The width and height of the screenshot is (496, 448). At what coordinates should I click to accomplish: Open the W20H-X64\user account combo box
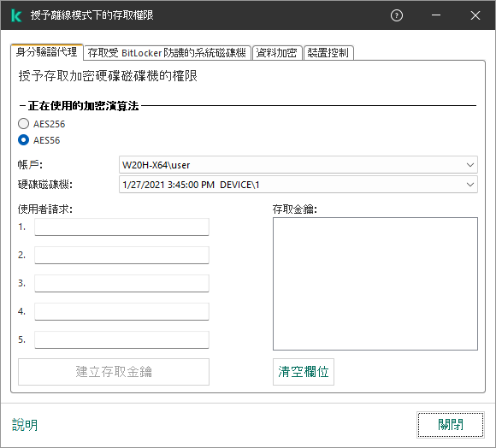(x=298, y=165)
